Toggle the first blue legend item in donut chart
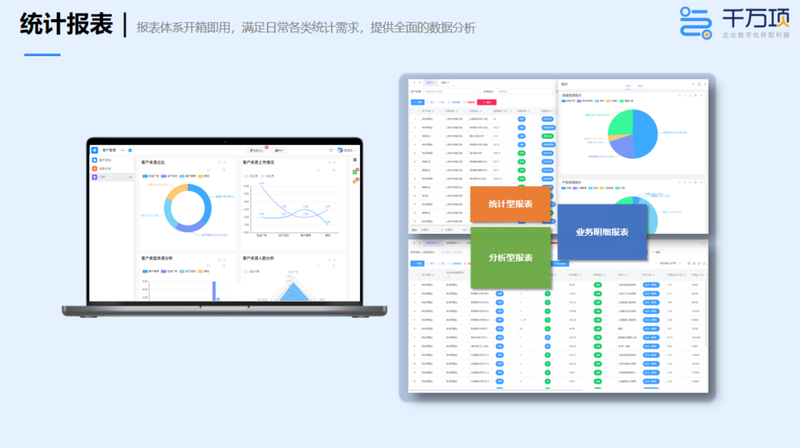This screenshot has width=800, height=448. coord(146,174)
